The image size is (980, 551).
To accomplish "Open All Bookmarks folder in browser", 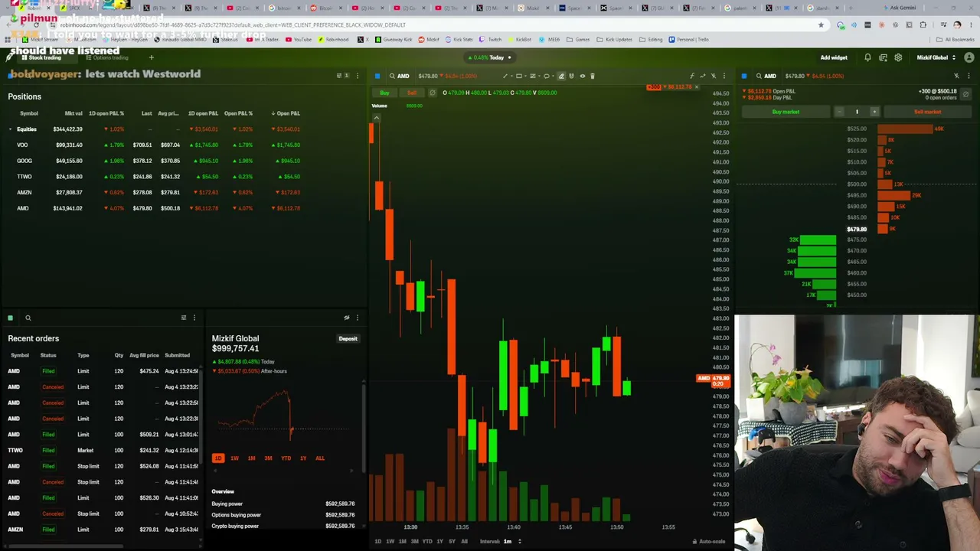I will [957, 39].
